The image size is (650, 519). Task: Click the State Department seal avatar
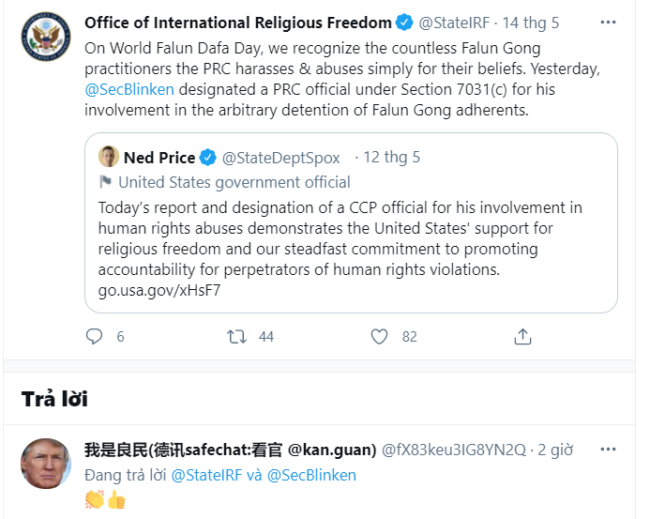pos(44,38)
